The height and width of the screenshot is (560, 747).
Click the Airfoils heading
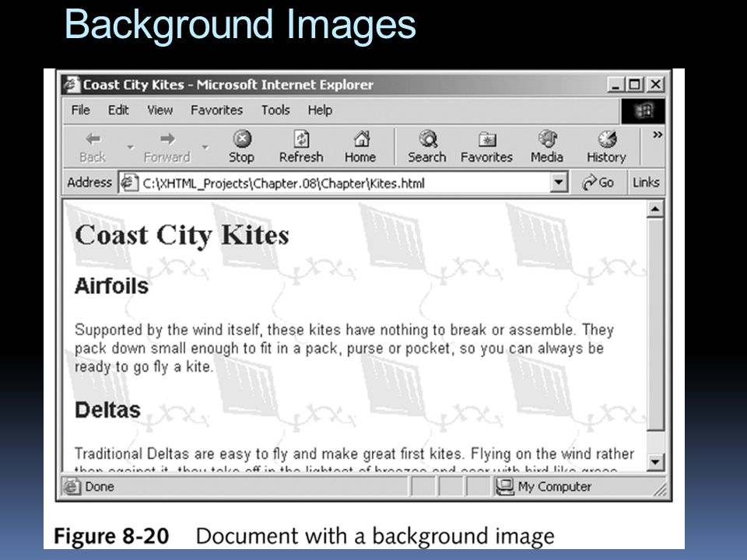(x=111, y=286)
